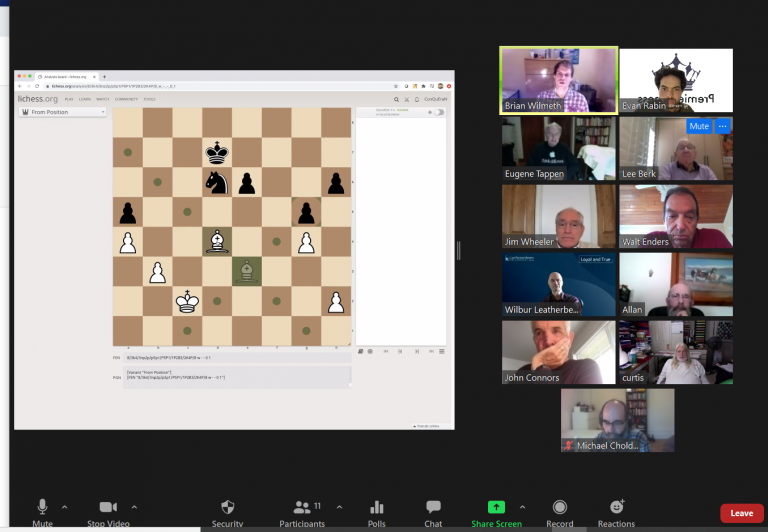Open the Participants list
Screen dimensions: 768x532
[x=302, y=508]
